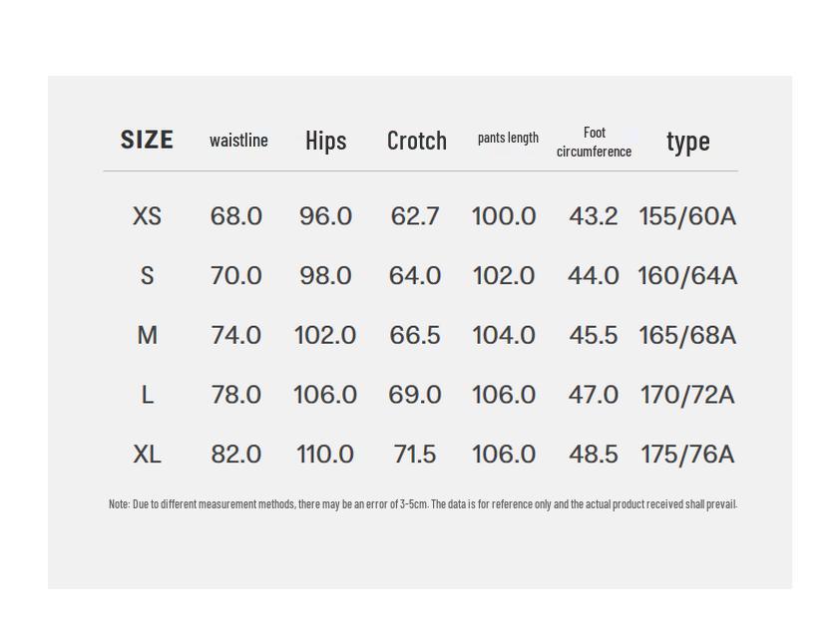This screenshot has width=840, height=630.
Task: Click the 48.5 foot circumference value
Action: [594, 455]
